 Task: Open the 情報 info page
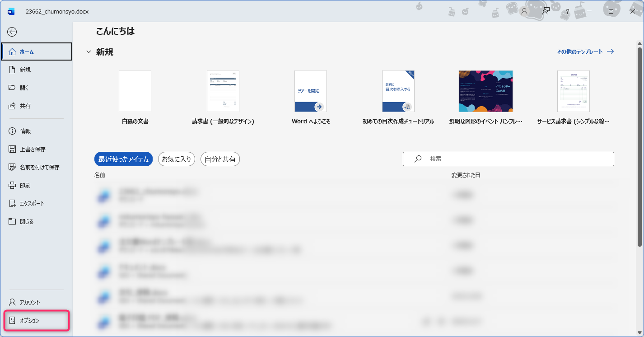[25, 131]
